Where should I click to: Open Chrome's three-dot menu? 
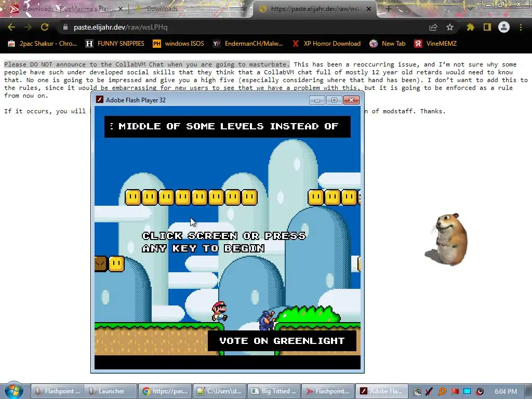pyautogui.click(x=521, y=27)
